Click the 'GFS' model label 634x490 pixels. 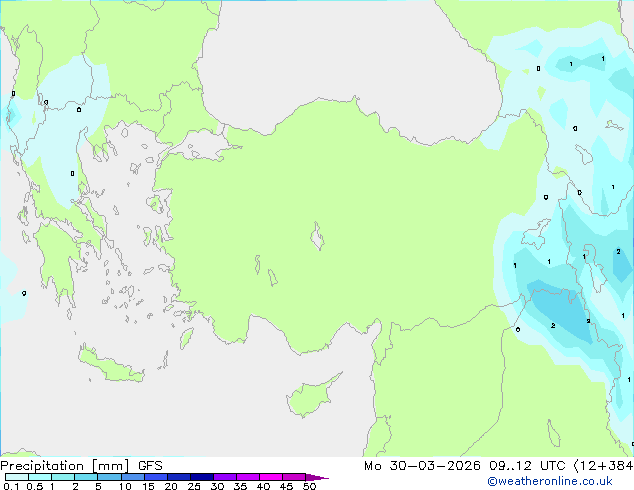tap(150, 466)
